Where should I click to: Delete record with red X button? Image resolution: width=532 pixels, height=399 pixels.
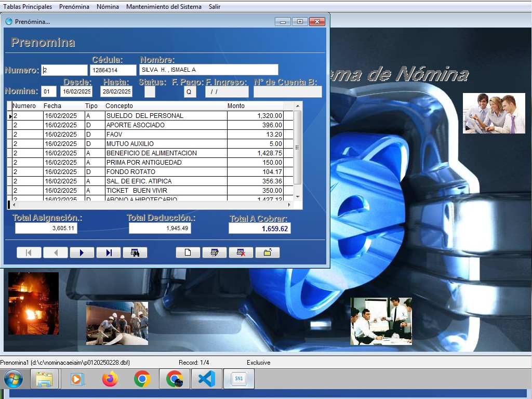coord(241,252)
